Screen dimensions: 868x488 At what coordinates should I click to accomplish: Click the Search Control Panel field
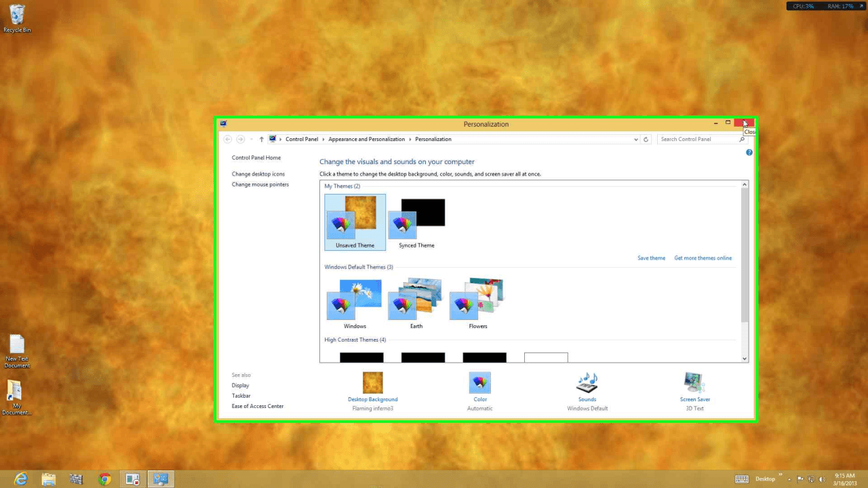coord(697,140)
